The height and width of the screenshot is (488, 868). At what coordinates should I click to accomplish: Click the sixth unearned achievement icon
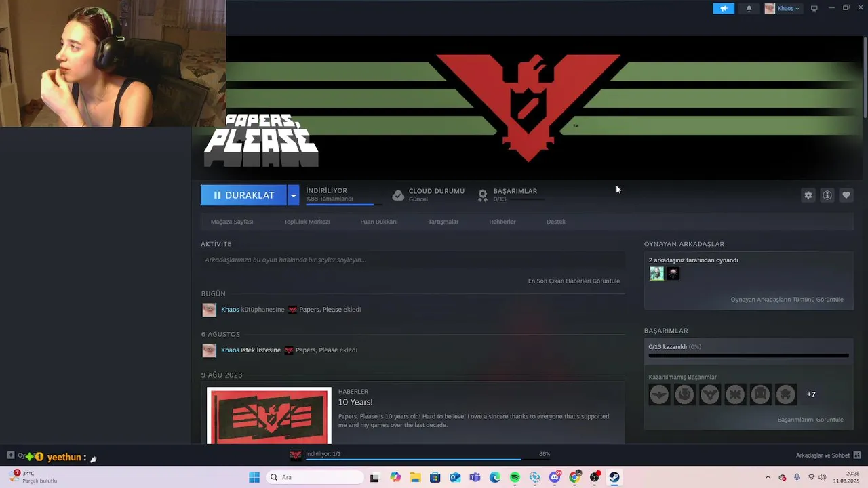click(x=786, y=394)
